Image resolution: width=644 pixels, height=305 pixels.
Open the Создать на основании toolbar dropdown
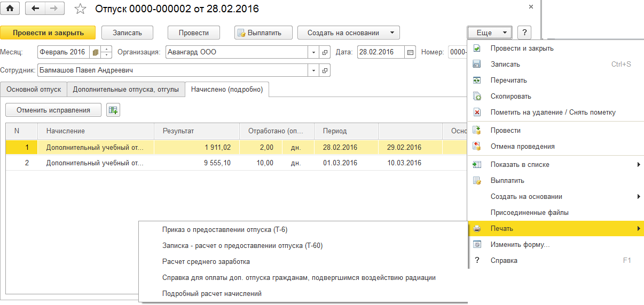348,33
